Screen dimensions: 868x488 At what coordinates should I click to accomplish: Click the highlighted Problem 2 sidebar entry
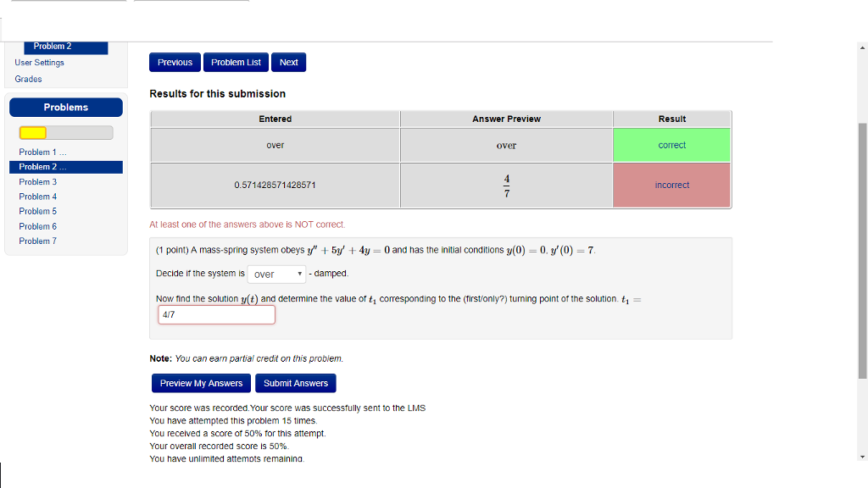44,167
